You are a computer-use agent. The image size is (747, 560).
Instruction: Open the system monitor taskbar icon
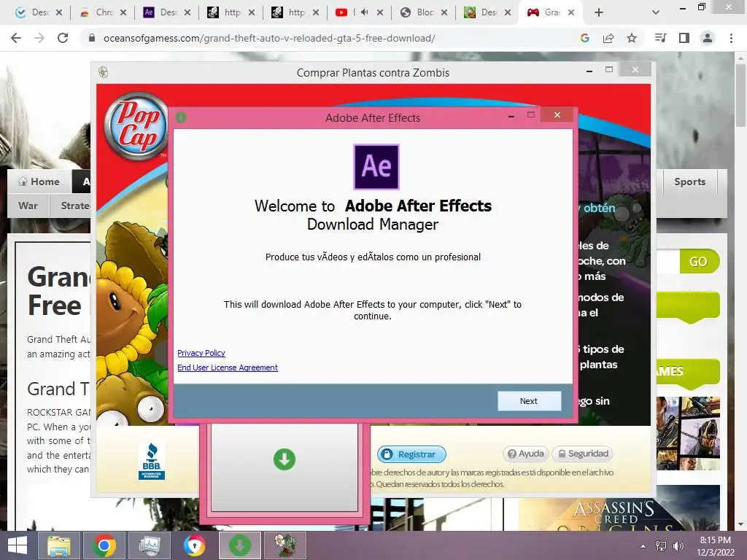tap(150, 545)
